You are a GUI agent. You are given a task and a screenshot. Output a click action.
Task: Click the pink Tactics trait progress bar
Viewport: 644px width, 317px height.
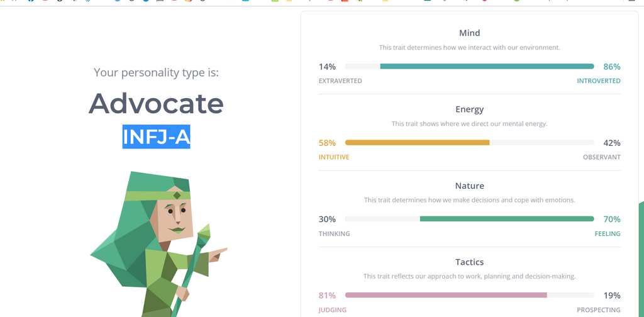pos(469,295)
